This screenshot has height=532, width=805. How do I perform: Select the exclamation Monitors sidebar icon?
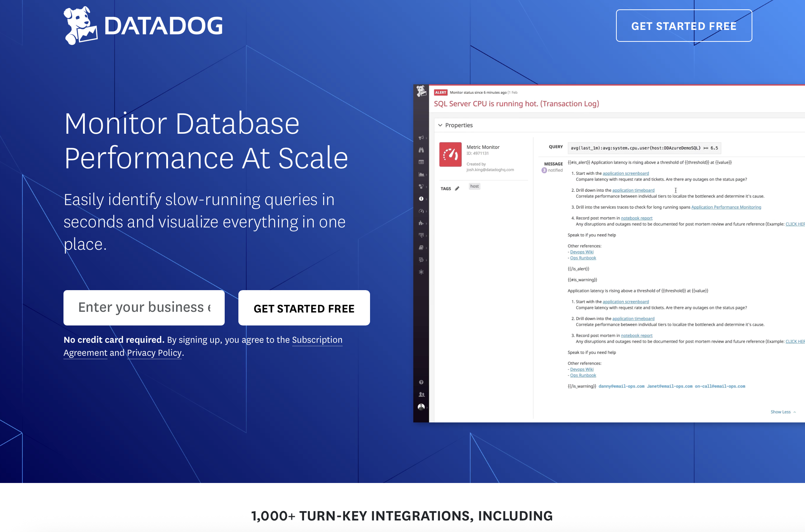(421, 199)
